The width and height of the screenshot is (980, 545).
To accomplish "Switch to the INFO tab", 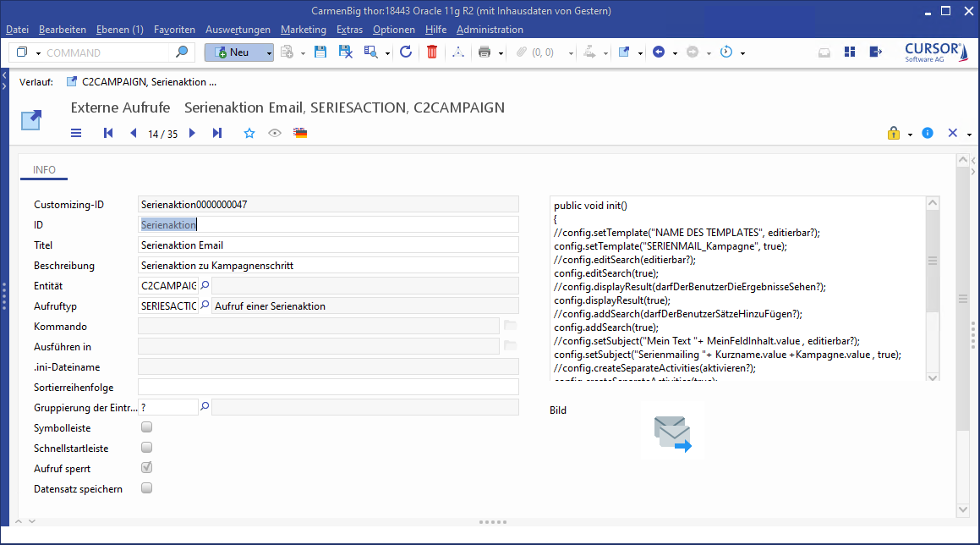I will pyautogui.click(x=44, y=170).
